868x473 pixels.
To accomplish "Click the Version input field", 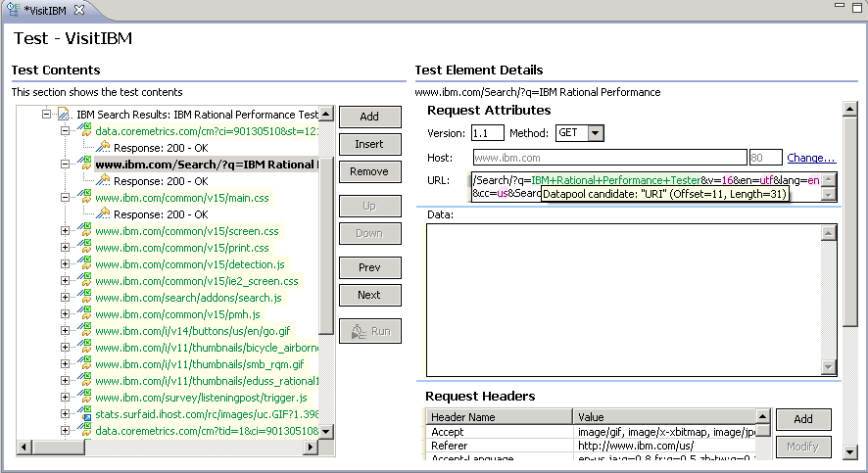I will [x=487, y=133].
